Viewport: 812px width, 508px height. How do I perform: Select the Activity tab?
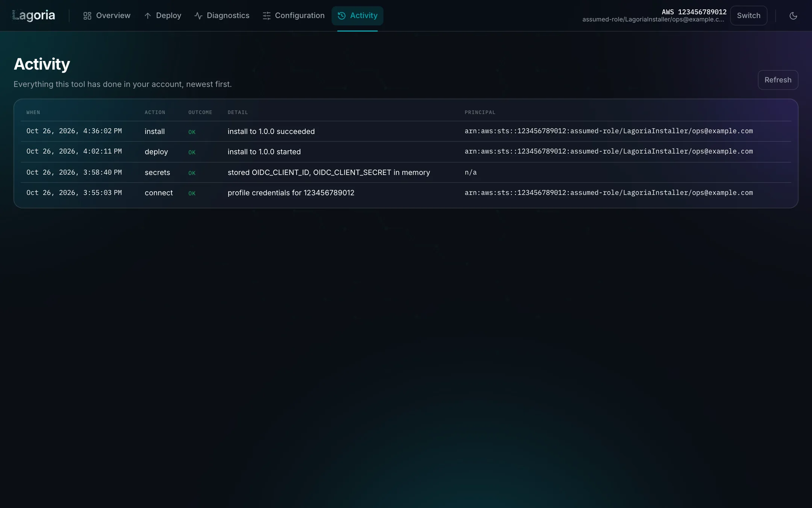(358, 16)
